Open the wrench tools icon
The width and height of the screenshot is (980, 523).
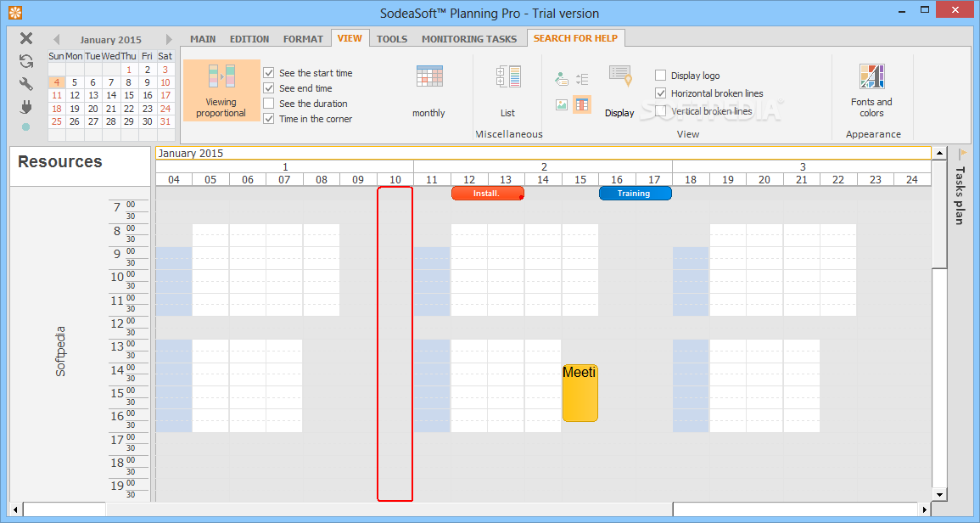pyautogui.click(x=26, y=83)
